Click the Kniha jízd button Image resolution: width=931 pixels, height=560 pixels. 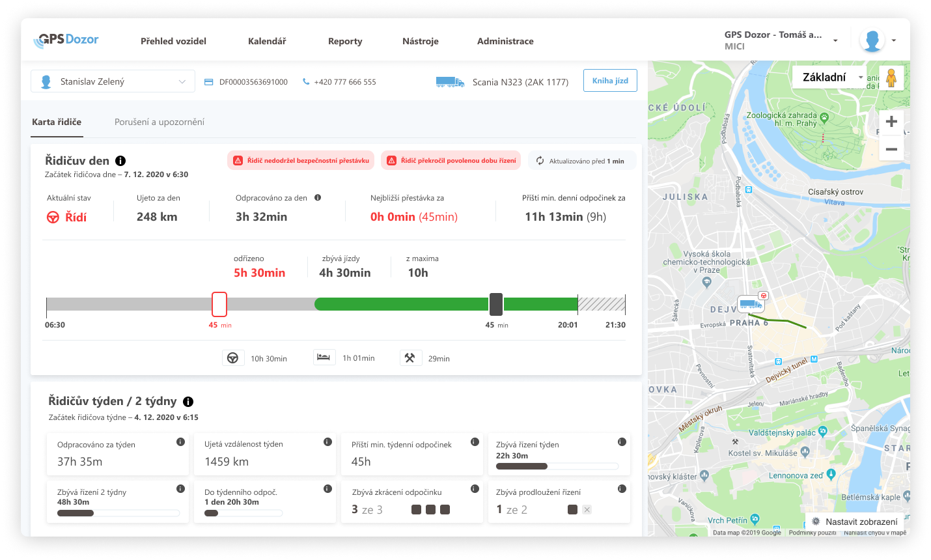pyautogui.click(x=610, y=81)
